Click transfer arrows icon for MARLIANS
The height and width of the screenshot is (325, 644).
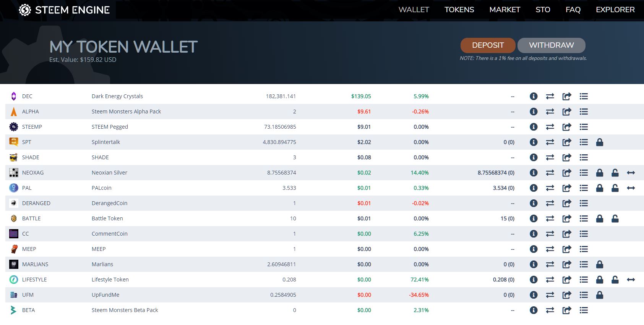click(x=550, y=264)
